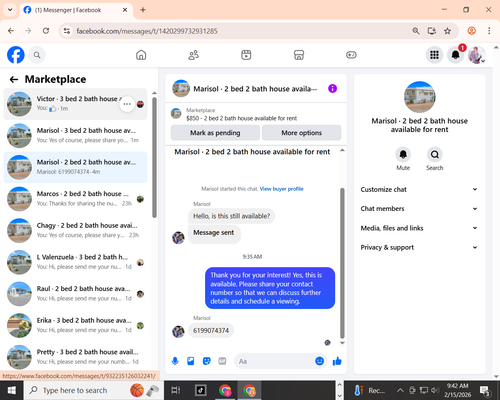This screenshot has height=400, width=500.
Task: Open Chrome three-dot menu
Action: (489, 31)
